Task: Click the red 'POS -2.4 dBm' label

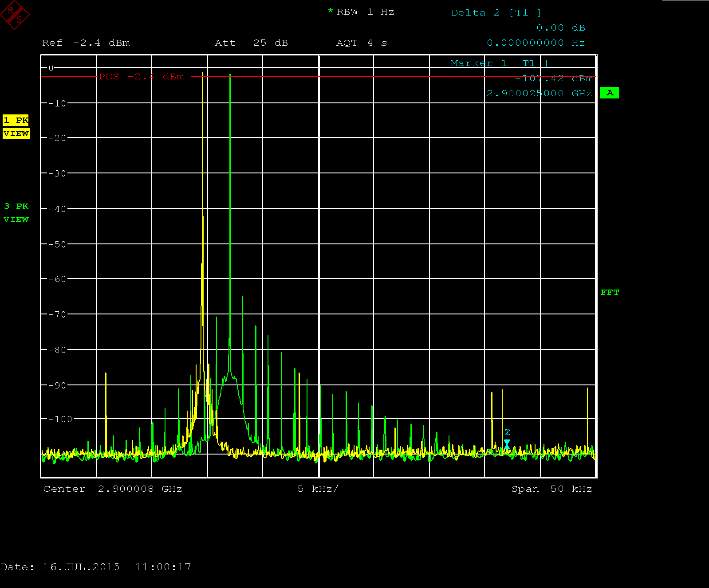Action: click(142, 77)
